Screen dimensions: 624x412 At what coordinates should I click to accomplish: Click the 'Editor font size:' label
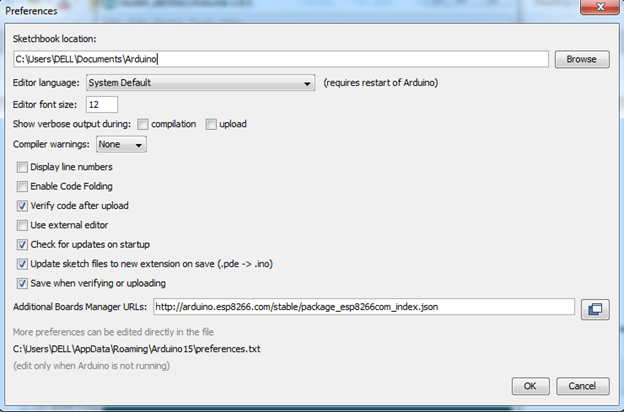click(45, 105)
